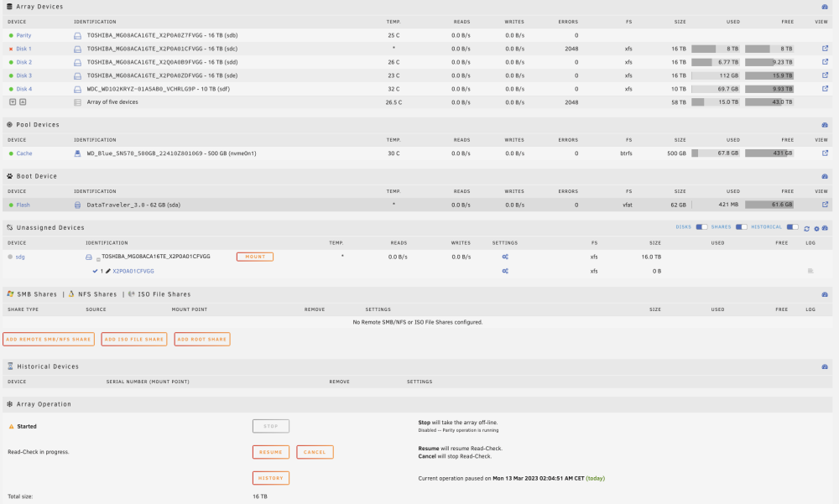Screen dimensions: 839x504
Task: Cancel the Read-Check operation
Action: pyautogui.click(x=315, y=452)
